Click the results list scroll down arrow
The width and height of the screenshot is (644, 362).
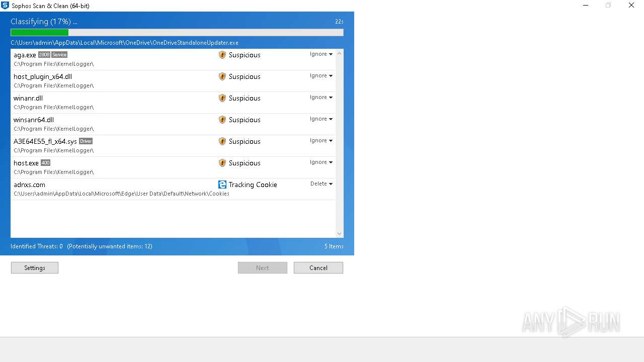click(x=339, y=233)
